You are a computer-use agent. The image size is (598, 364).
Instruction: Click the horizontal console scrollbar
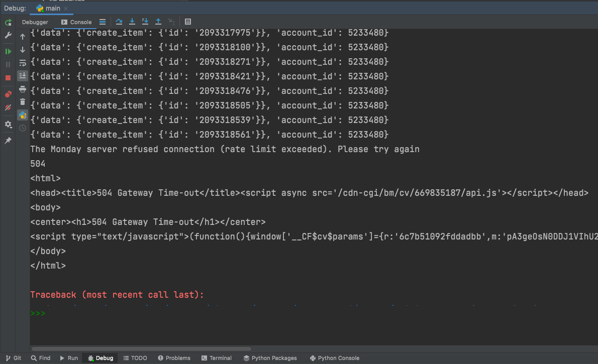141,349
